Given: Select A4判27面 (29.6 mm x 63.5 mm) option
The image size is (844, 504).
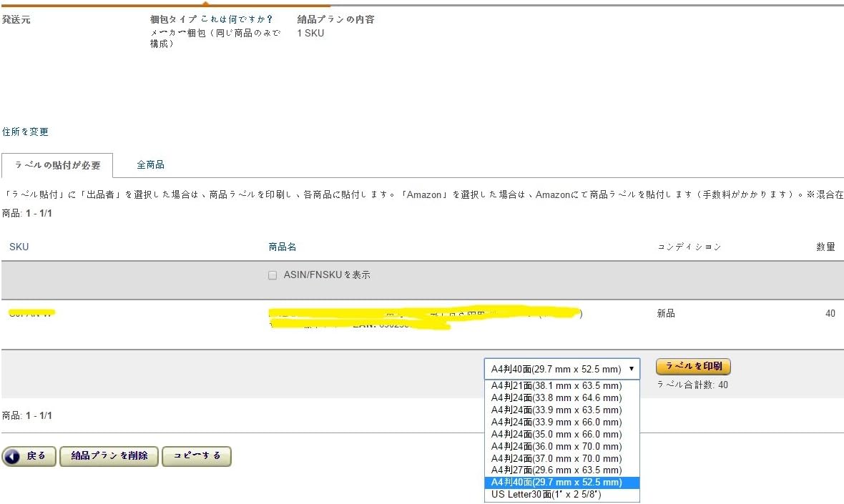Looking at the screenshot, I should pyautogui.click(x=556, y=470).
